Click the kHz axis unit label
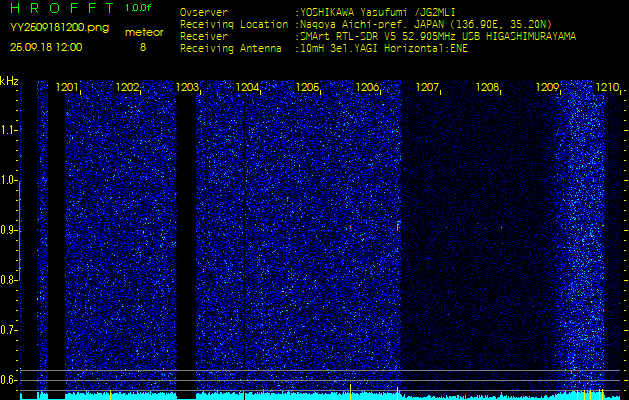The image size is (629, 400). click(9, 81)
